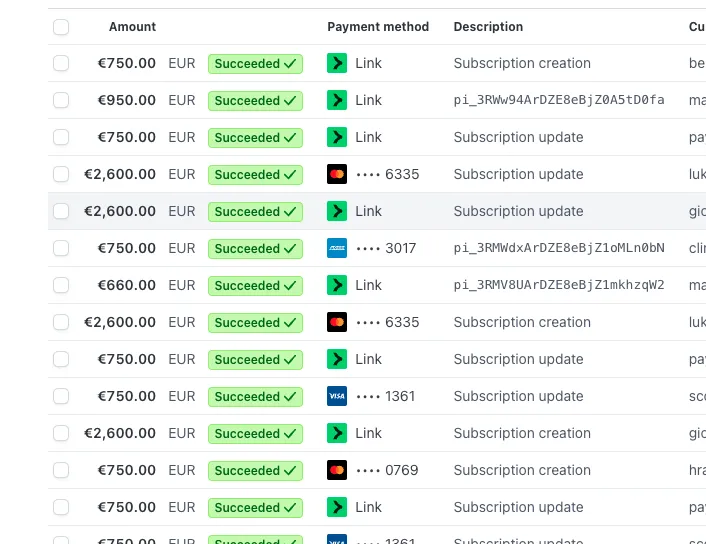706x544 pixels.
Task: Click the Amount column header
Action: (x=132, y=27)
